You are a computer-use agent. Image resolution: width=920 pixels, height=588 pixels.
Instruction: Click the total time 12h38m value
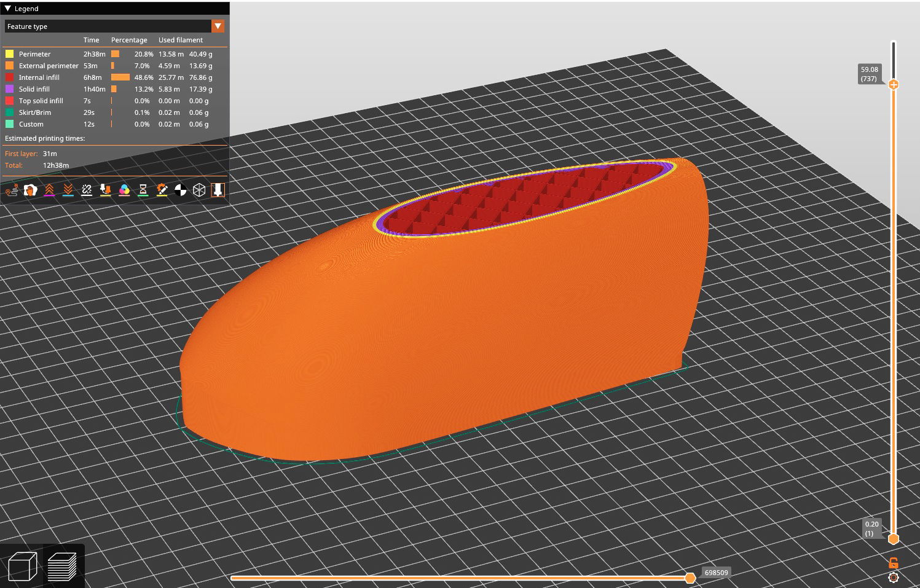pyautogui.click(x=56, y=165)
